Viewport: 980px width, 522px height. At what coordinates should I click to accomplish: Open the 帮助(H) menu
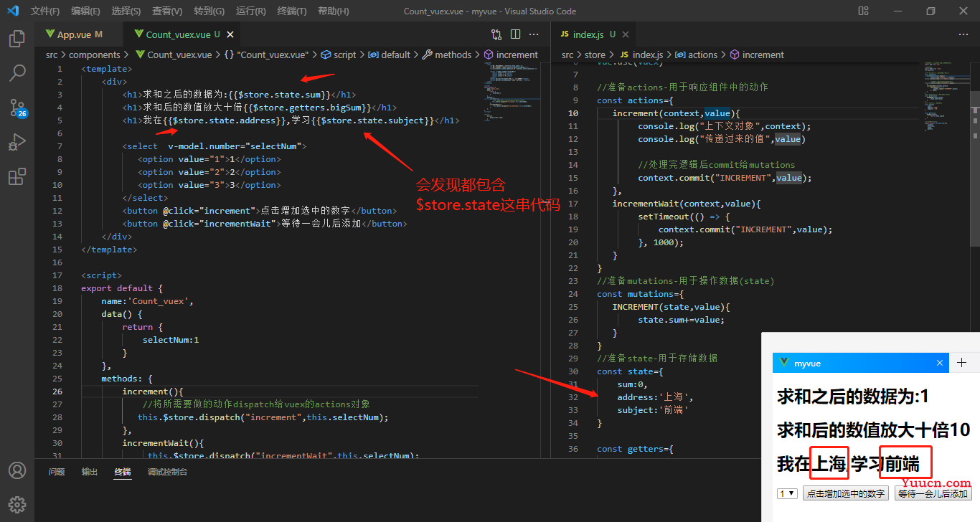click(333, 11)
